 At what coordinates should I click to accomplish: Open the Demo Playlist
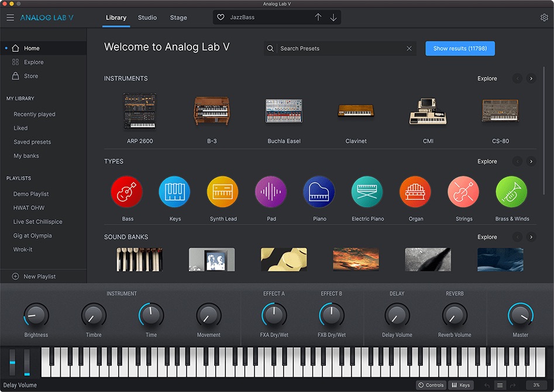[x=31, y=194]
